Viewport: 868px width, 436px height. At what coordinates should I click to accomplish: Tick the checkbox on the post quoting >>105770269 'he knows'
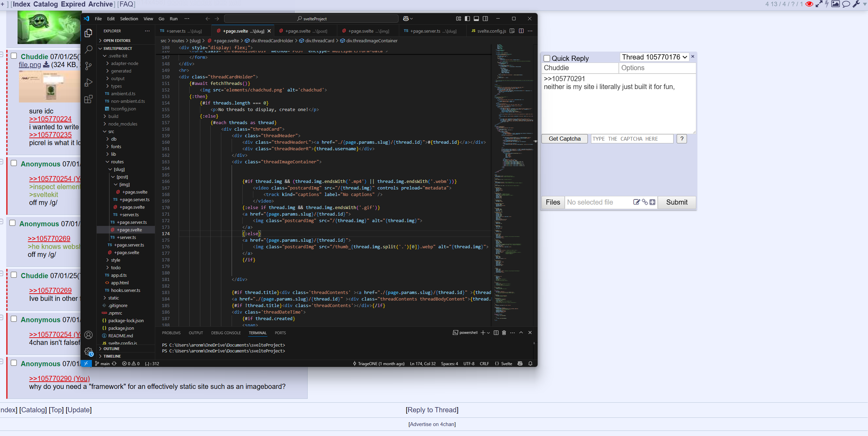(12, 223)
